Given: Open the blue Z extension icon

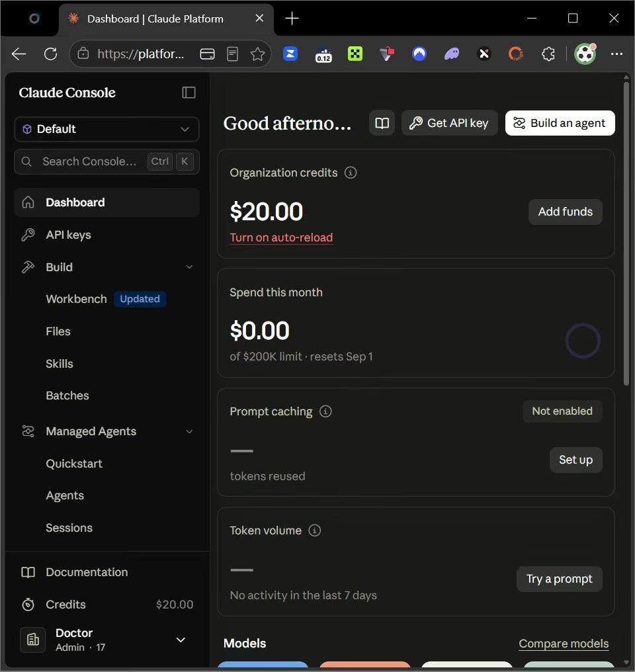Looking at the screenshot, I should coord(290,54).
